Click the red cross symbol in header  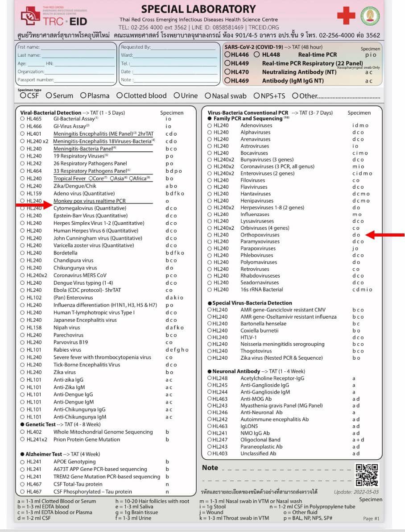(x=346, y=16)
